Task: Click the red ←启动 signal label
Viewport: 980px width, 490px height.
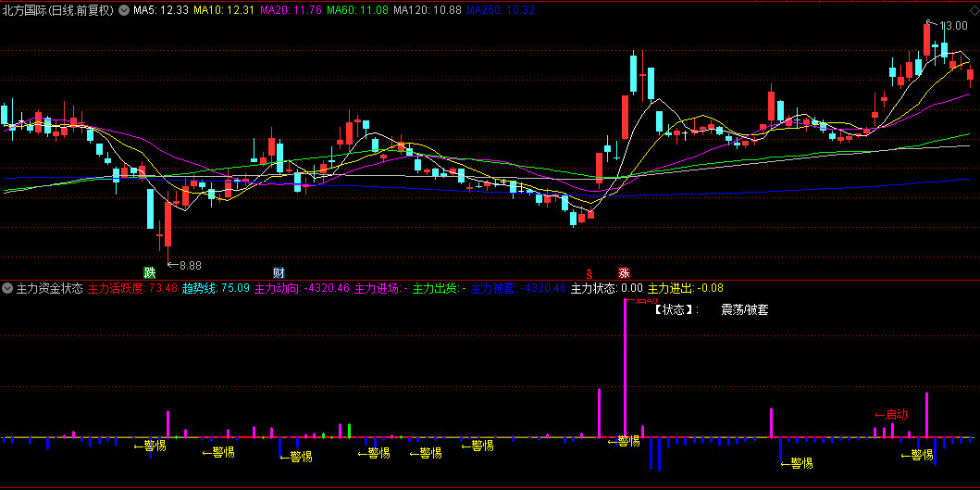Action: coord(890,414)
